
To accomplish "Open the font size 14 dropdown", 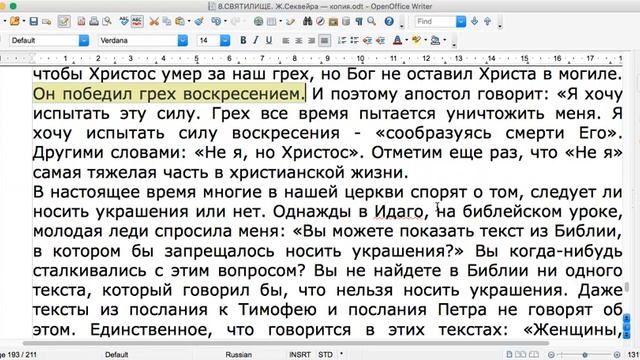I will tap(225, 40).
